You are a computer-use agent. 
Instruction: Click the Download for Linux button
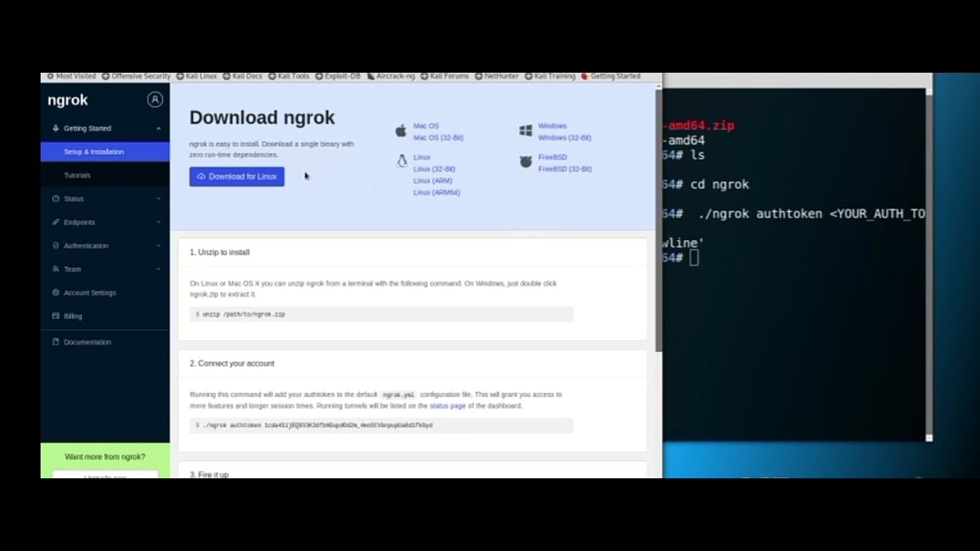237,177
